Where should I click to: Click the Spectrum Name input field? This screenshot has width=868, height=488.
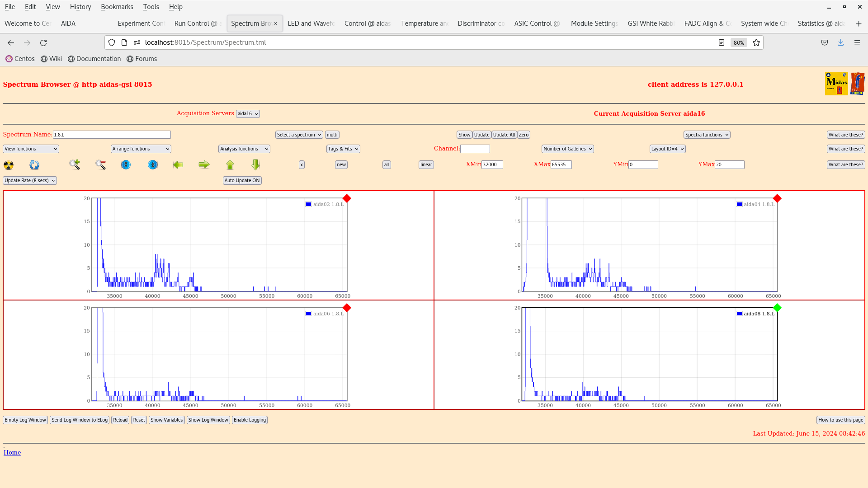click(112, 135)
